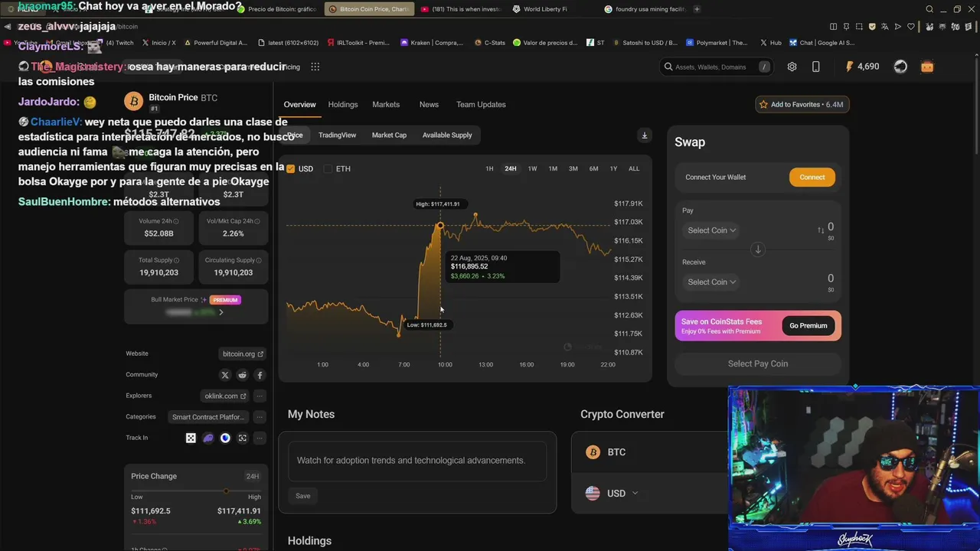Click the scan-frame Track In icon
The image size is (980, 551).
(243, 438)
